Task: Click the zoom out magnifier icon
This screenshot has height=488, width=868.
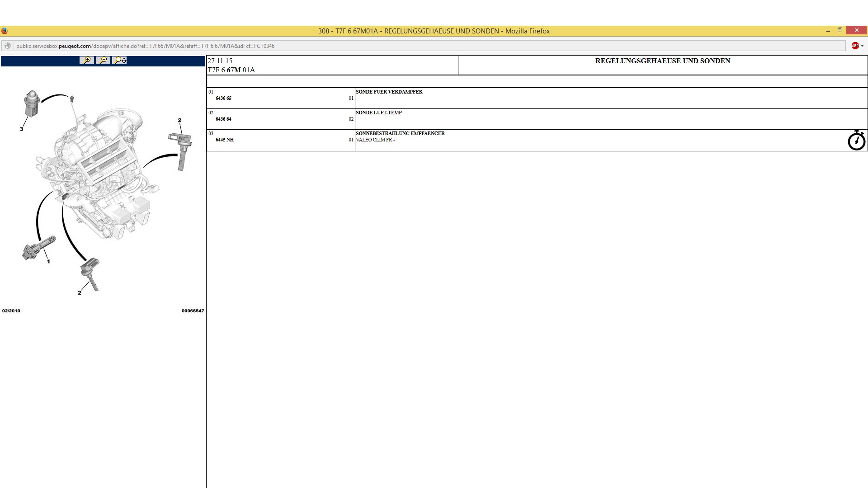Action: tap(104, 60)
